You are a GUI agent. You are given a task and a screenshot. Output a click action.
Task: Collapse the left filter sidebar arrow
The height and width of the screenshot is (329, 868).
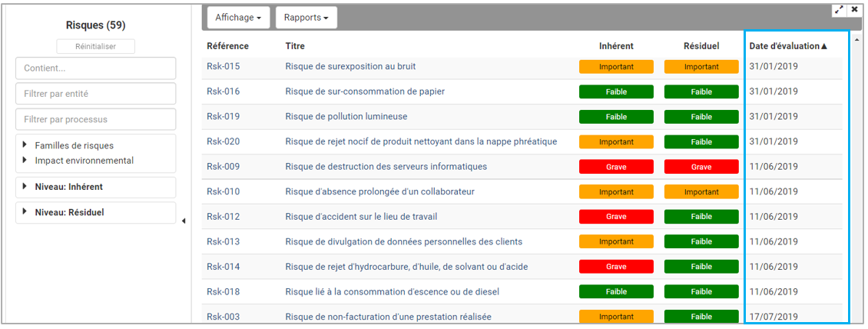[184, 221]
